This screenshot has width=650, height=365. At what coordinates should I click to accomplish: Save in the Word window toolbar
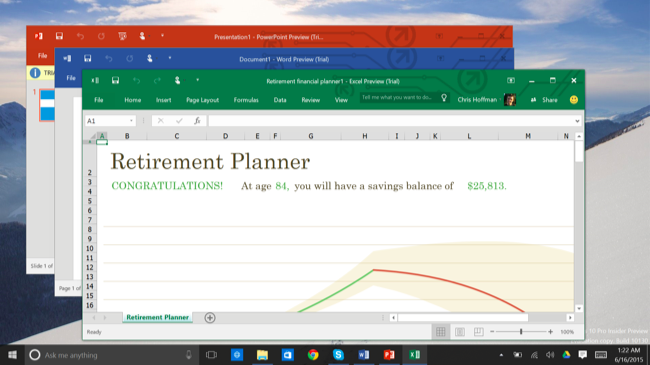click(87, 58)
